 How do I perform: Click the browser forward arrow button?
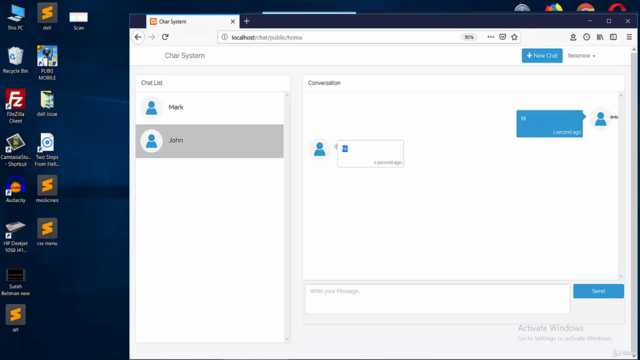pos(152,37)
